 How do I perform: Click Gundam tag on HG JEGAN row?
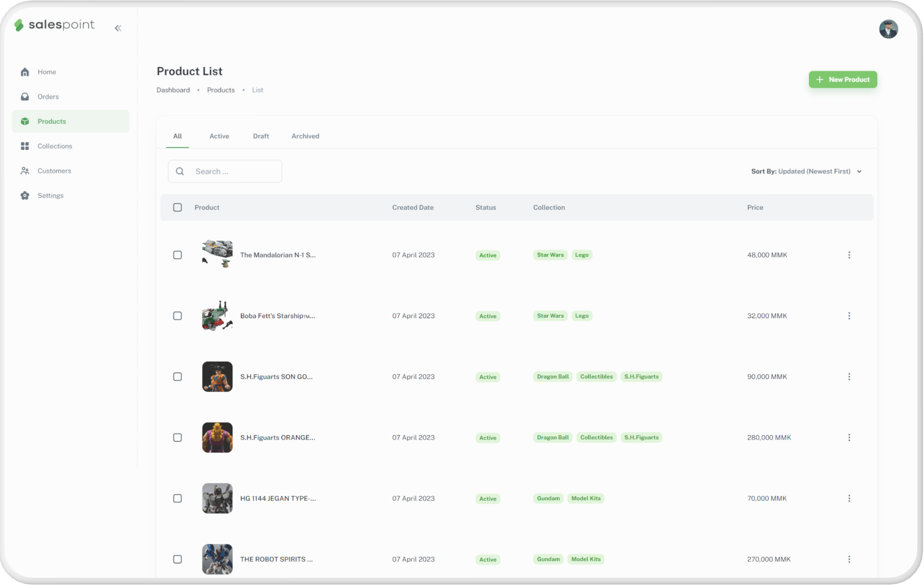pos(548,498)
